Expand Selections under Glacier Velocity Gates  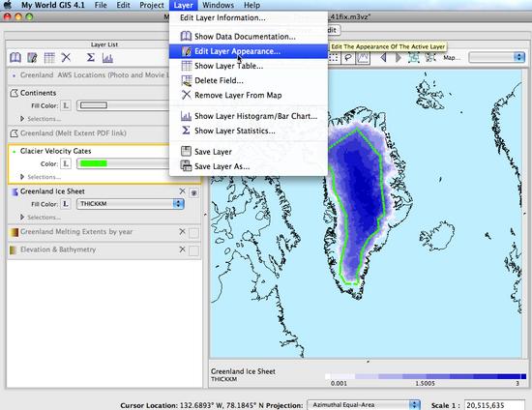(41, 177)
